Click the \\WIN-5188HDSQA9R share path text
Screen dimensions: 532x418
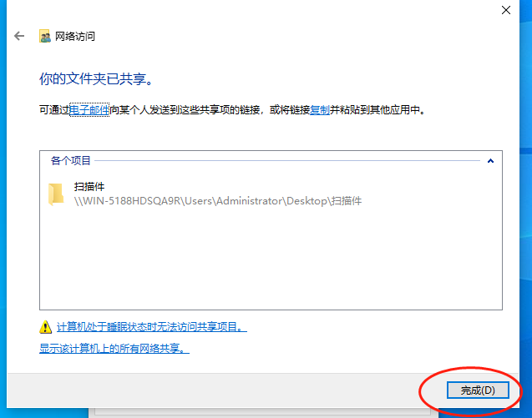(218, 201)
